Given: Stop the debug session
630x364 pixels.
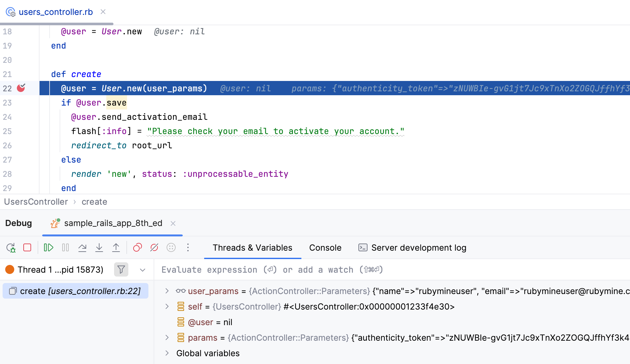Looking at the screenshot, I should click(x=28, y=248).
